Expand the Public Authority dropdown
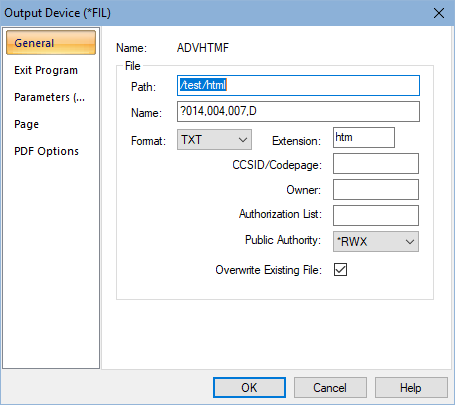 [376, 242]
